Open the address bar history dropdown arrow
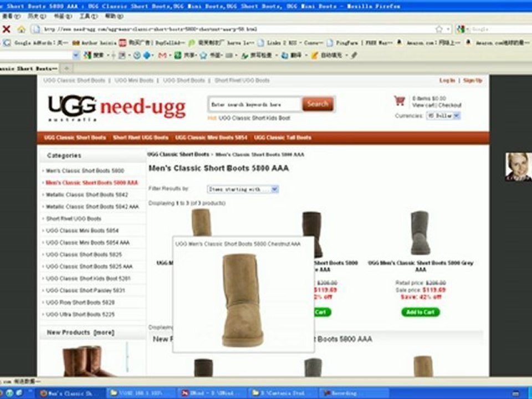The width and height of the screenshot is (532, 399). (x=448, y=29)
